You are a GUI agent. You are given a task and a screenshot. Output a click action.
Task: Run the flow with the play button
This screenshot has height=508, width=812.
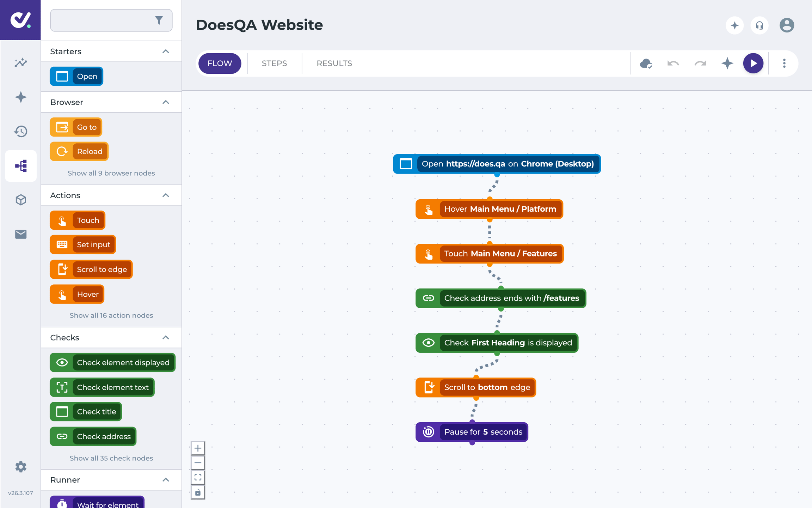753,63
